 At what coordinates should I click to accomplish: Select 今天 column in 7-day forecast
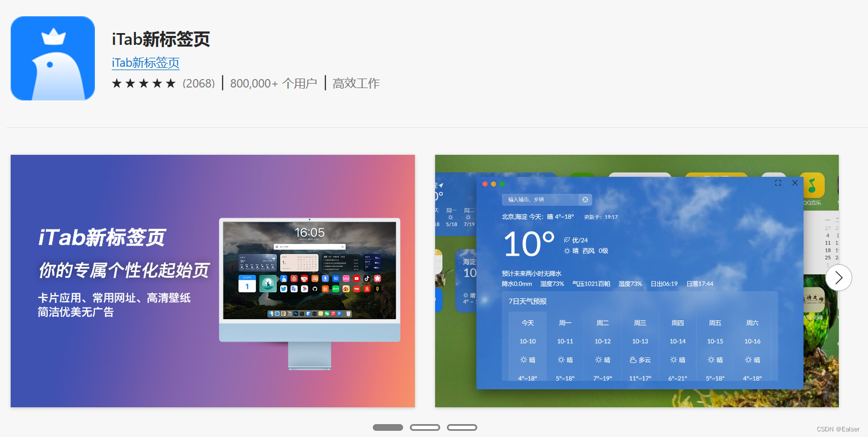(528, 347)
